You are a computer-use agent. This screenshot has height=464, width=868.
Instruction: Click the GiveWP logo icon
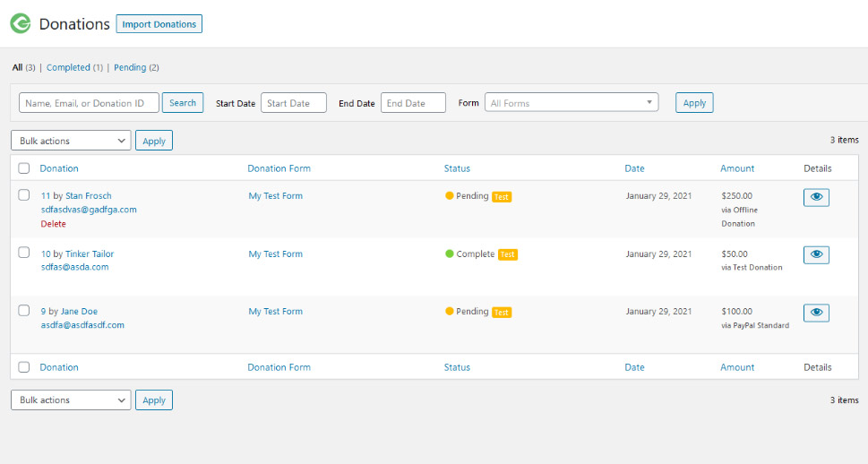(20, 24)
